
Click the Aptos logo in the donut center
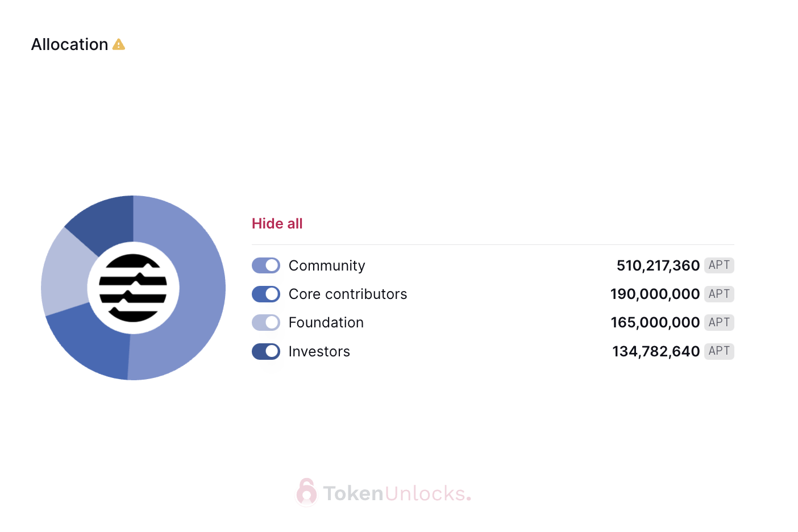(133, 288)
